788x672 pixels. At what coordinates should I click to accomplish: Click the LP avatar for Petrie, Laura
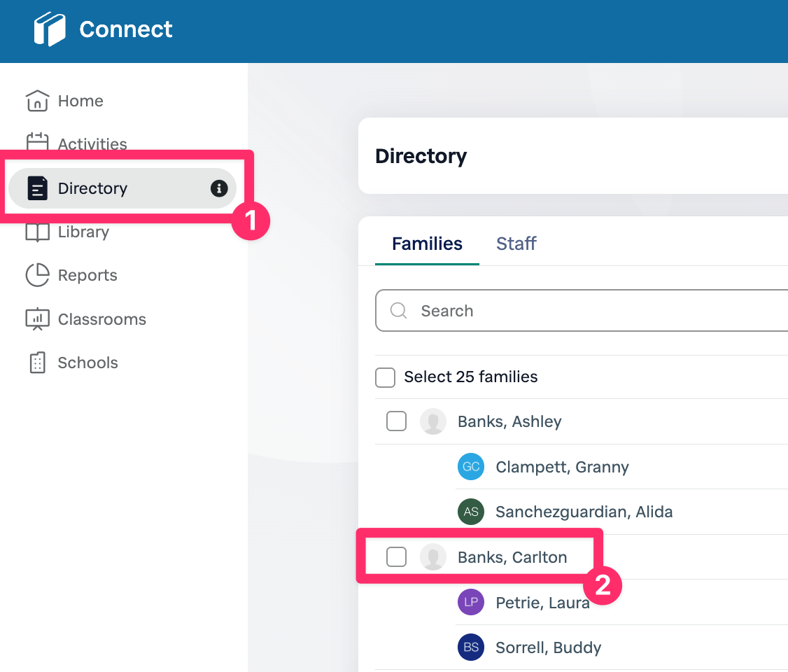click(x=471, y=602)
